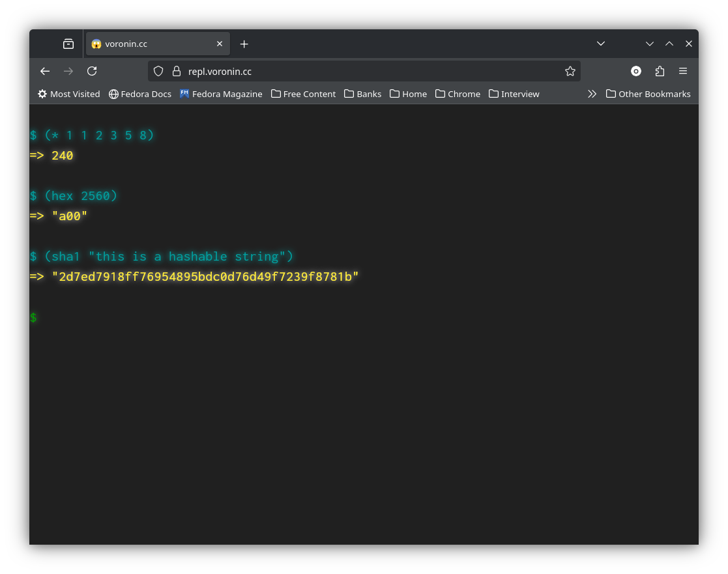The image size is (728, 574).
Task: Open the Interview bookmark folder
Action: coord(514,94)
